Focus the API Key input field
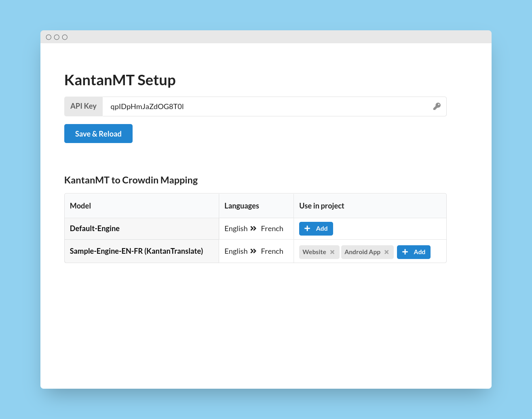This screenshot has width=532, height=419. click(274, 107)
